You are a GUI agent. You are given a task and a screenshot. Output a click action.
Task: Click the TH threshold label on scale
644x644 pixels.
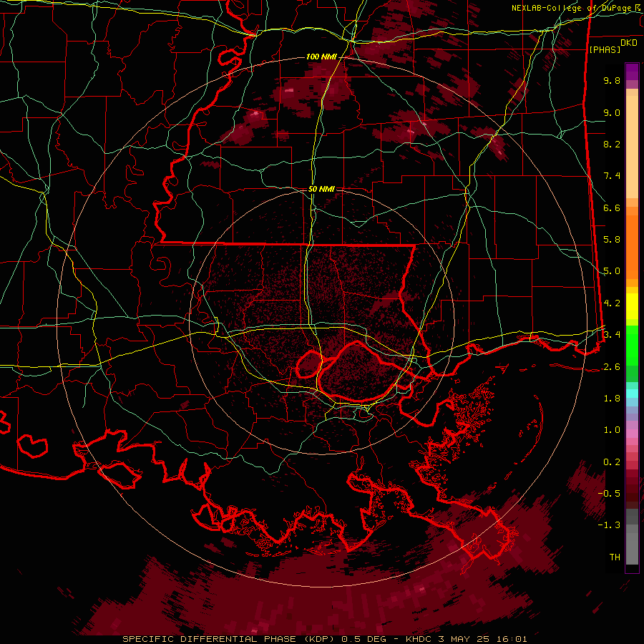[x=615, y=557]
